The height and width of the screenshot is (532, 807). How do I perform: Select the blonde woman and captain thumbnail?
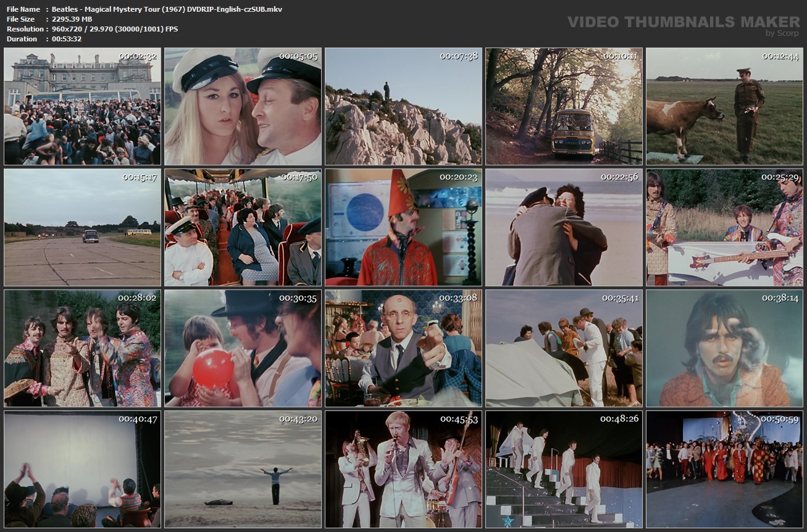coord(243,107)
